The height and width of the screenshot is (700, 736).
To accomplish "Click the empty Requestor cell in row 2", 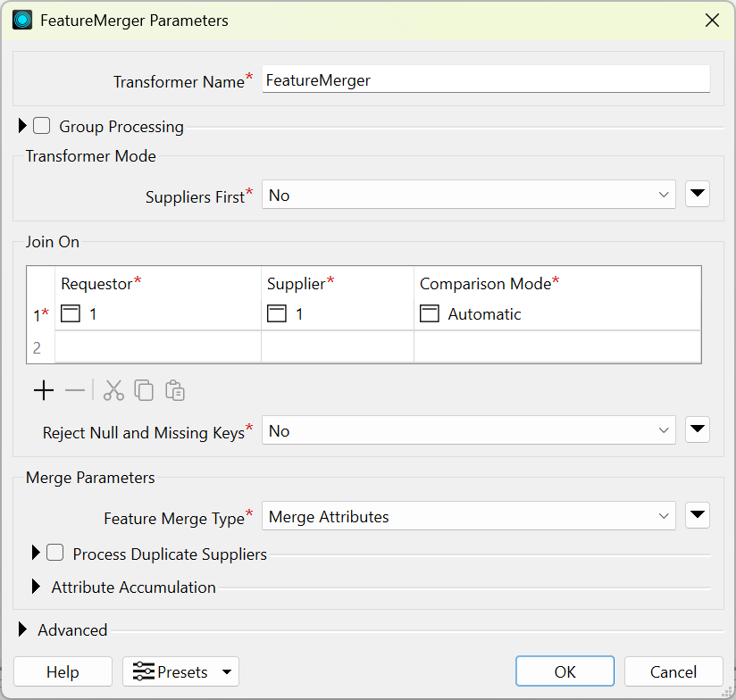I will coord(158,347).
